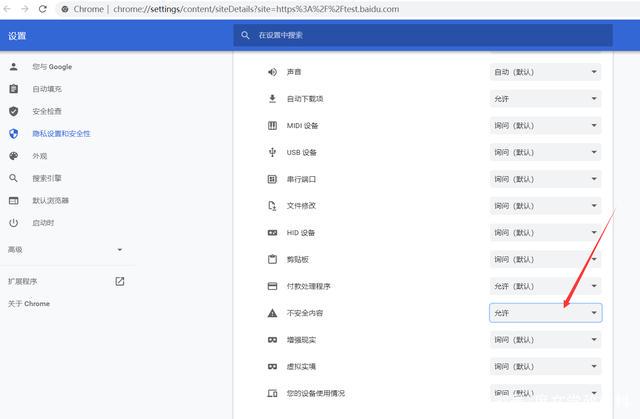
Task: Click the 文件修改 label text
Action: click(301, 206)
